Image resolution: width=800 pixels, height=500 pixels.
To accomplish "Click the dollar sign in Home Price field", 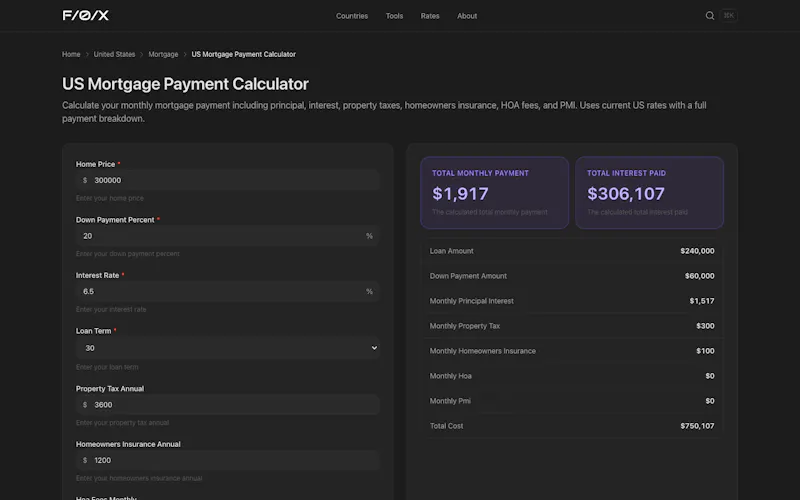I will click(85, 180).
